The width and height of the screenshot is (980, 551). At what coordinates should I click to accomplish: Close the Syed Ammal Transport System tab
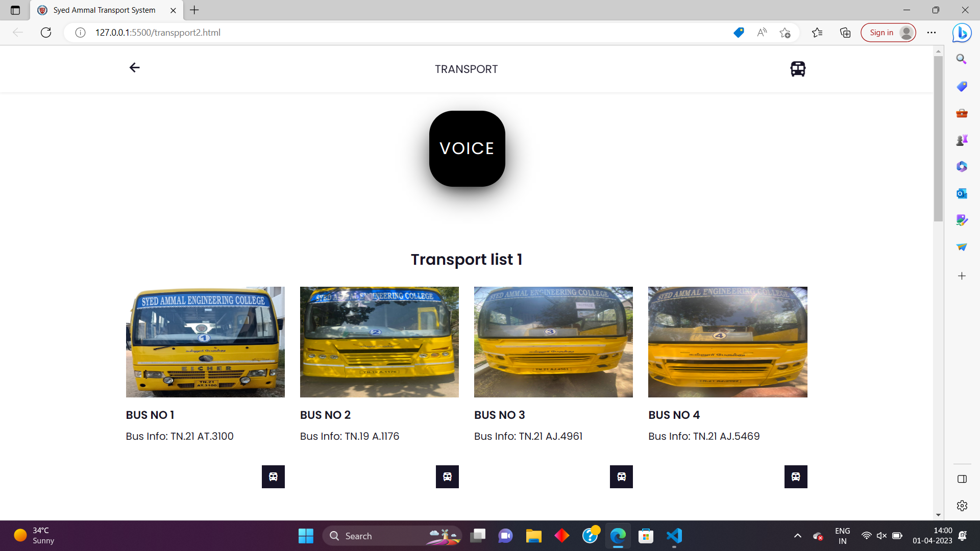pyautogui.click(x=173, y=10)
